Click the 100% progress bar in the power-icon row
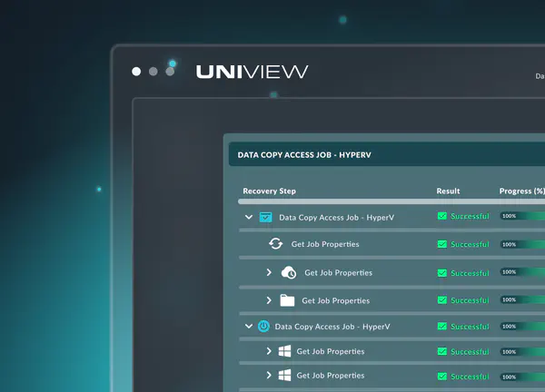 click(x=522, y=327)
